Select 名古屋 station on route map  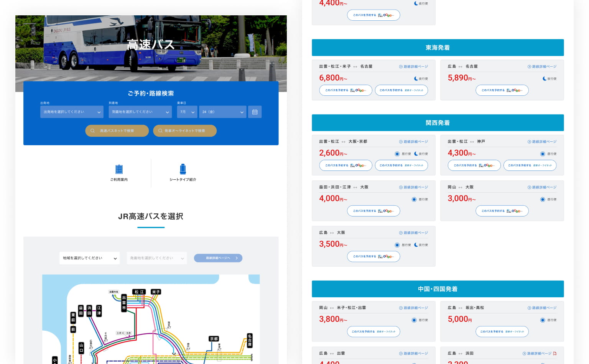tap(250, 340)
